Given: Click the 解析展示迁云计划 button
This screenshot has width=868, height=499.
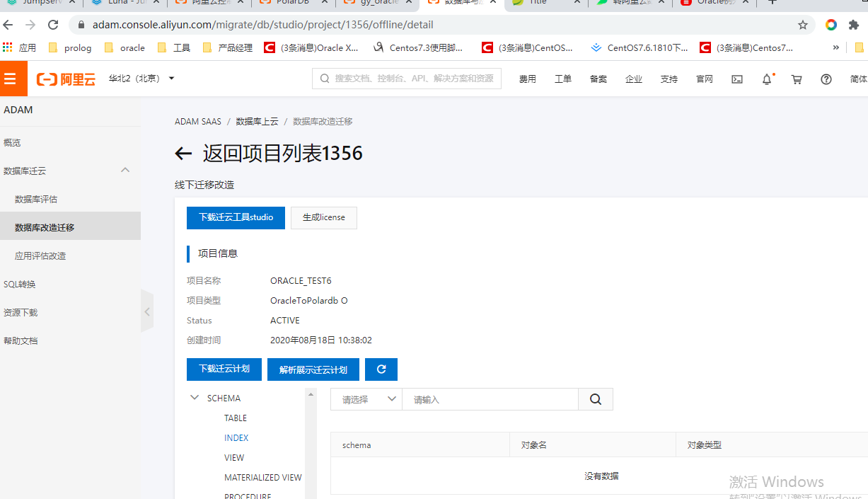Looking at the screenshot, I should [313, 369].
